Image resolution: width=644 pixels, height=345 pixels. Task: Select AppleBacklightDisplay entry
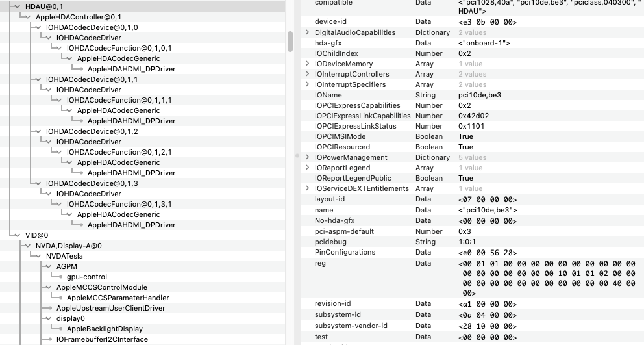[x=105, y=329]
